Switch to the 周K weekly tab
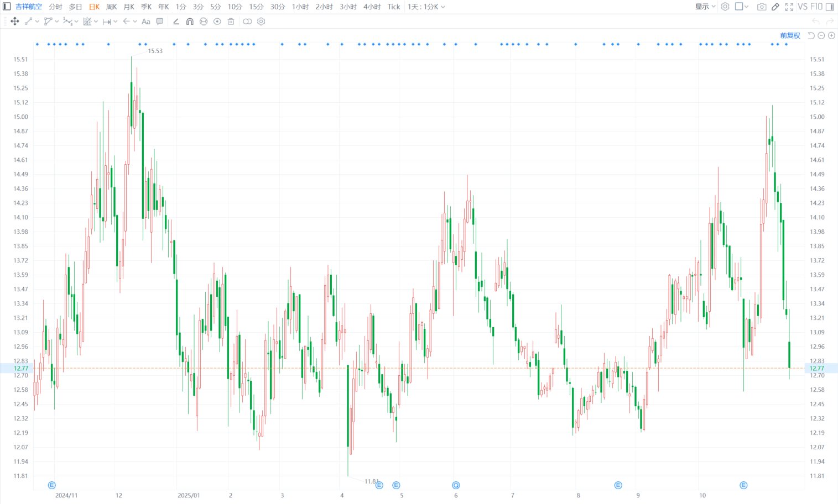 coord(112,7)
